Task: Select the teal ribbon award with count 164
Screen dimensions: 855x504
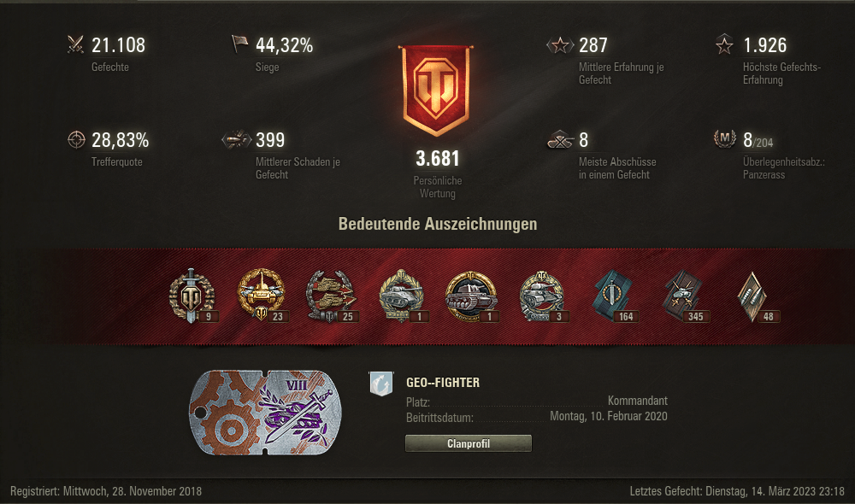Action: pyautogui.click(x=613, y=296)
